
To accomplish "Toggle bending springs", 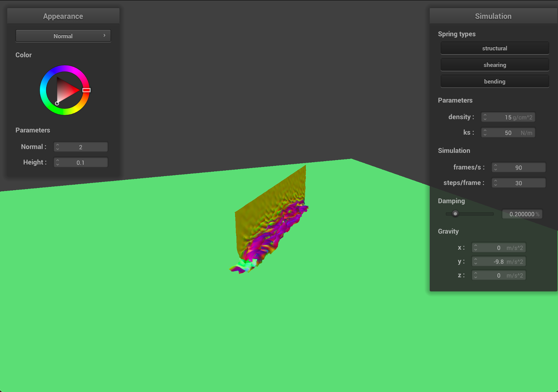I will point(494,81).
